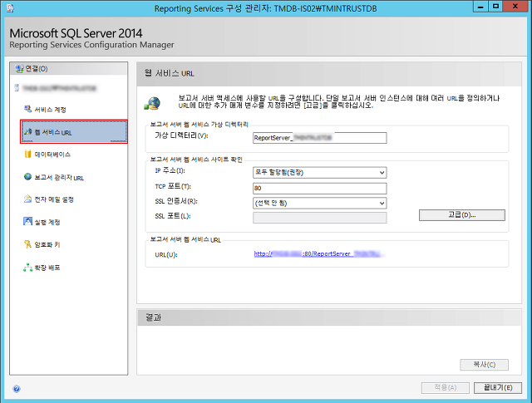Click the Microsoft SQL Server 2014 heading

tap(76, 33)
